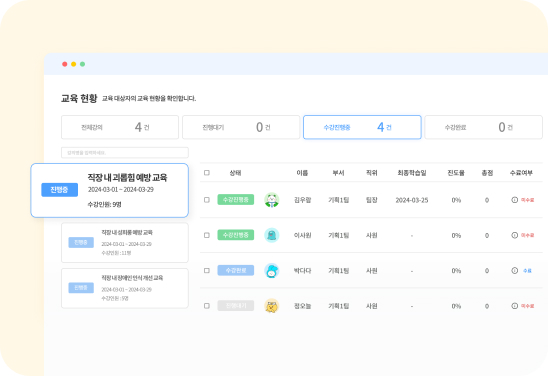Open the avatar icon in the 팀장 row
Image resolution: width=548 pixels, height=376 pixels.
click(272, 200)
